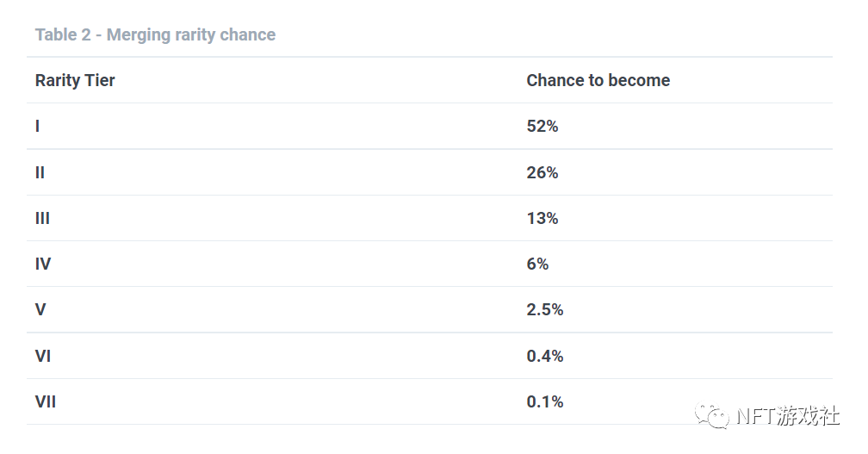Click the word 'Merging' in the title
The height and width of the screenshot is (454, 868).
(139, 35)
